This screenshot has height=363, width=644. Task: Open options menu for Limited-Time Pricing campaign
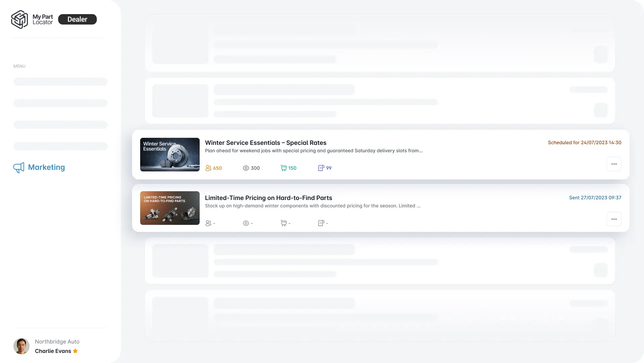pyautogui.click(x=614, y=219)
